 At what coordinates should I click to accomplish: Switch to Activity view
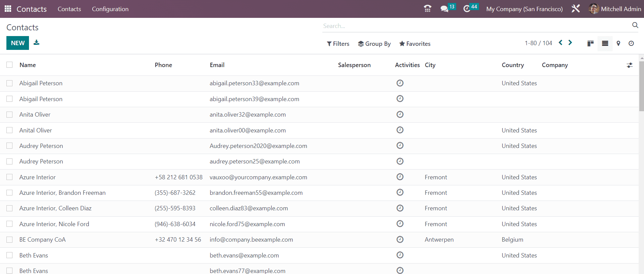coord(631,43)
